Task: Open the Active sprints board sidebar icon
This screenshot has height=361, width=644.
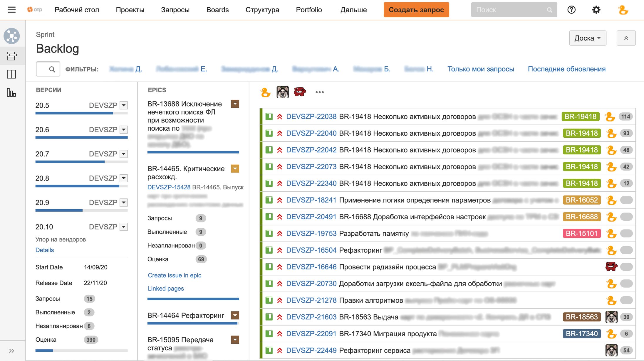Action: 11,74
